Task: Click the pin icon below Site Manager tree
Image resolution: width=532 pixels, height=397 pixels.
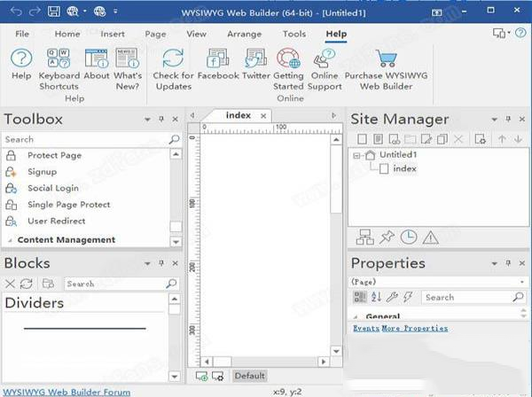Action: pos(387,237)
